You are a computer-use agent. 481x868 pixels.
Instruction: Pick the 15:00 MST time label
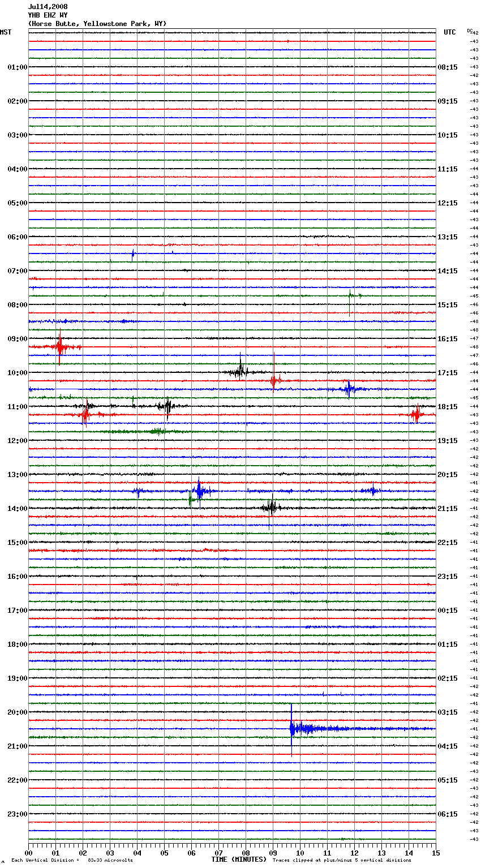(18, 543)
